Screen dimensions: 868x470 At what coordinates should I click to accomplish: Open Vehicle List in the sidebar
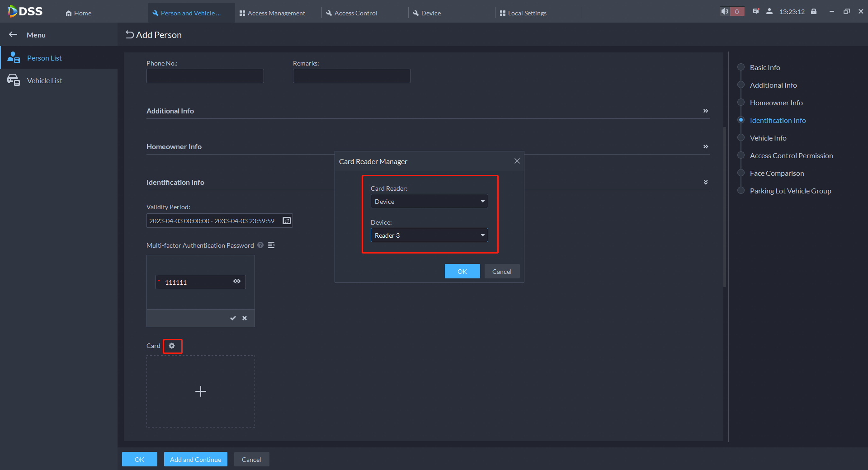pos(44,80)
